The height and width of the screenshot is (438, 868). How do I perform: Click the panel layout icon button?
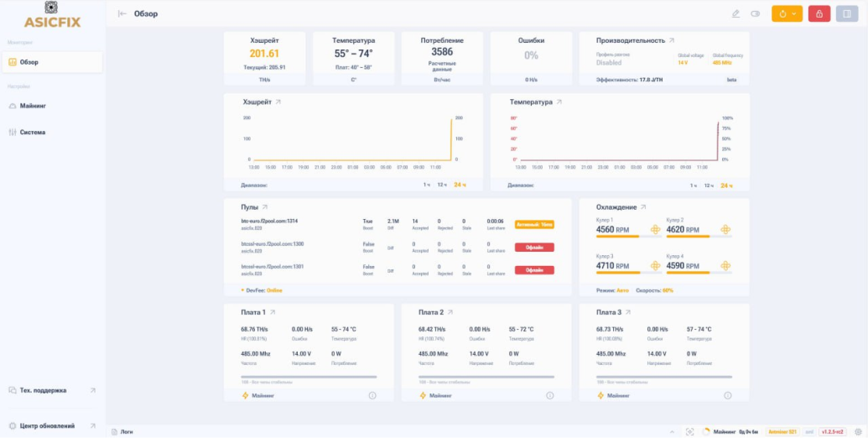click(847, 13)
